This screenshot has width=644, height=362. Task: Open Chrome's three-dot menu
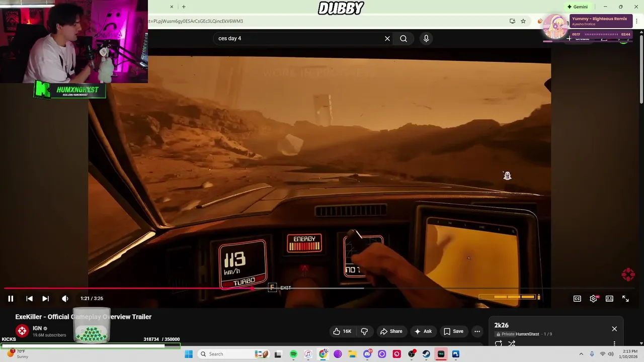click(636, 21)
